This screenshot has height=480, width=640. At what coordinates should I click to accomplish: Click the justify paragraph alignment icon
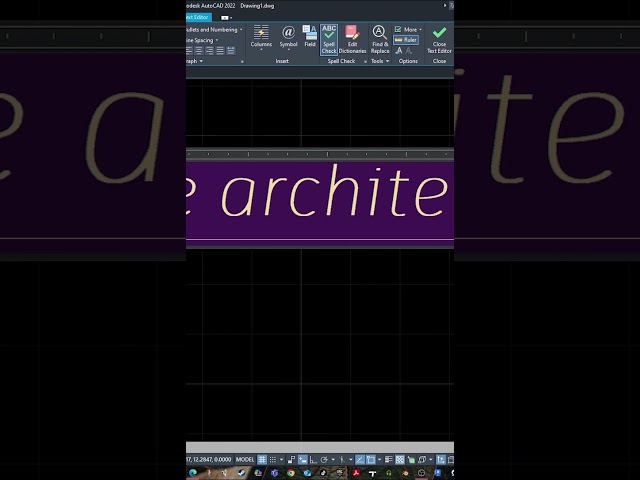coord(220,50)
